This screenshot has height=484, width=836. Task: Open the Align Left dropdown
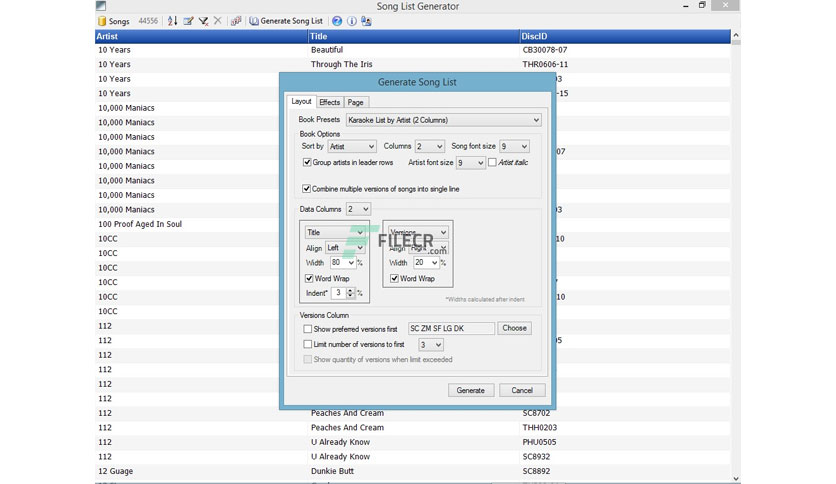coord(345,248)
